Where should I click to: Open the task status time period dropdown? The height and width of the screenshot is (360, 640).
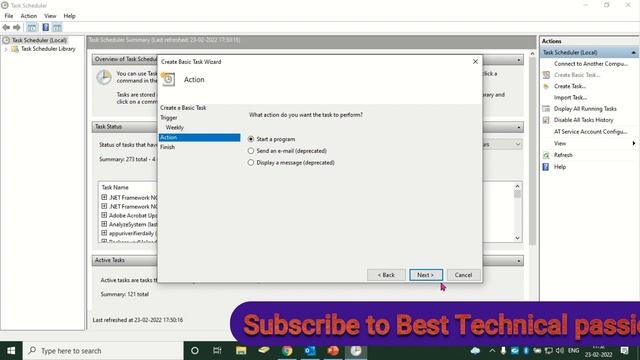(518, 144)
